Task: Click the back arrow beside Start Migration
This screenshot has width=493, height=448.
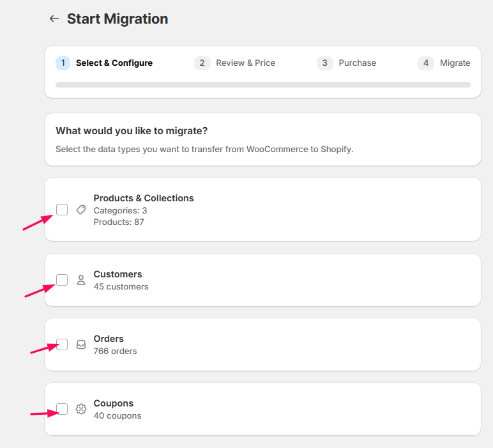Action: click(x=54, y=19)
